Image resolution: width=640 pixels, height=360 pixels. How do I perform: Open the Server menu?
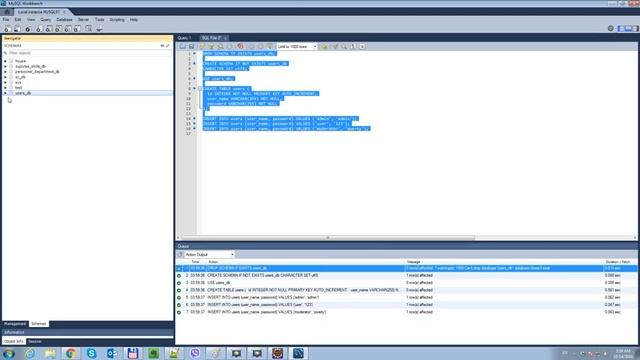coord(83,20)
